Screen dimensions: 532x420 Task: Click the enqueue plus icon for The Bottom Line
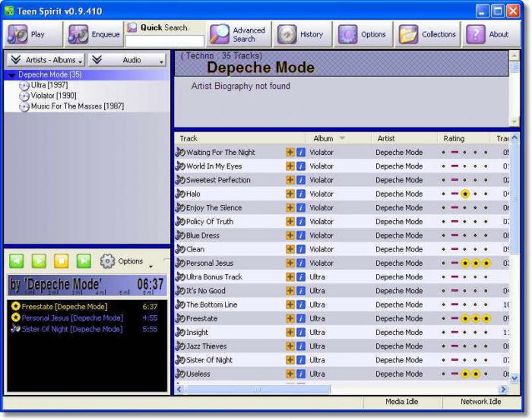point(290,304)
